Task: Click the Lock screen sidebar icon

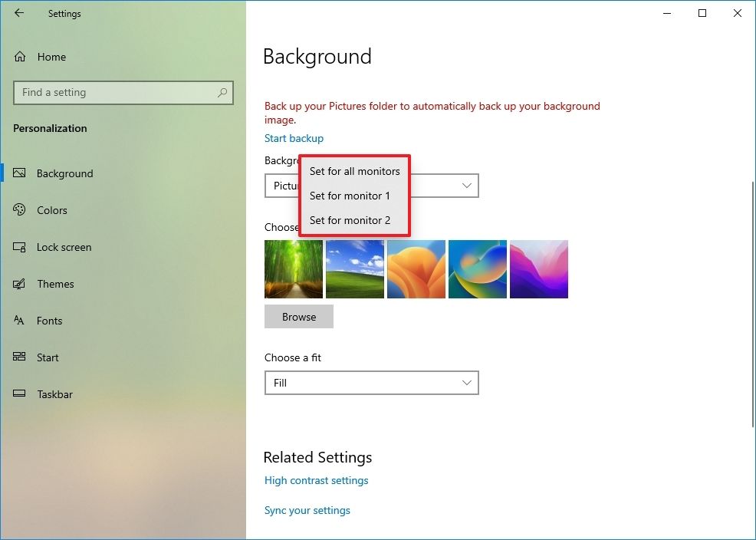Action: [18, 247]
